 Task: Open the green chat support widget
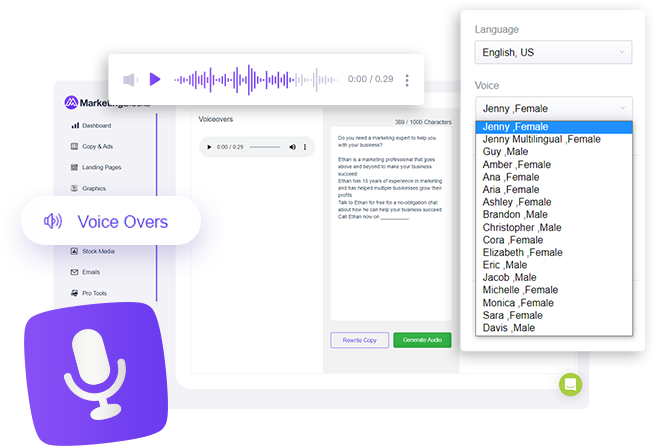(571, 385)
